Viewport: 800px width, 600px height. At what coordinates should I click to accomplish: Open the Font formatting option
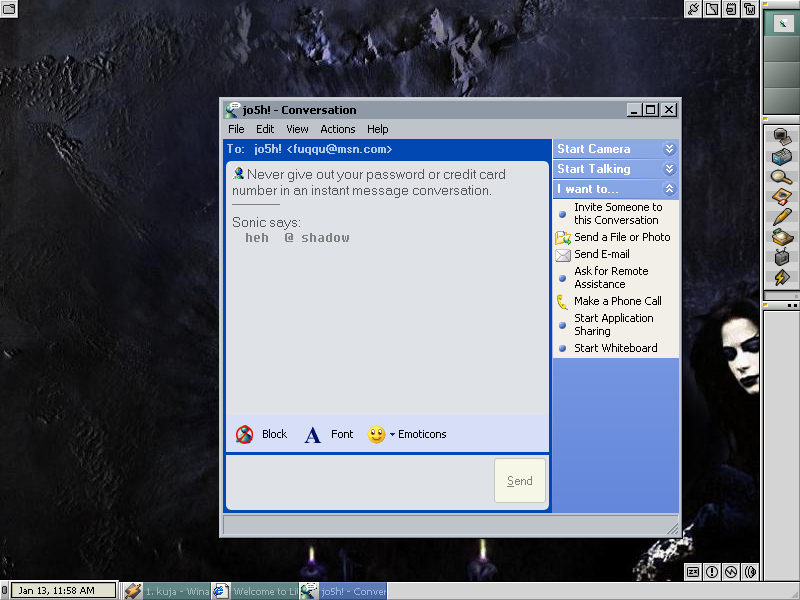click(x=313, y=435)
